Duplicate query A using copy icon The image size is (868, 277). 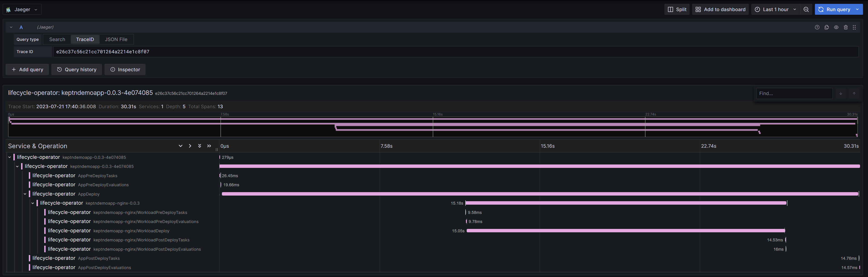coord(826,27)
